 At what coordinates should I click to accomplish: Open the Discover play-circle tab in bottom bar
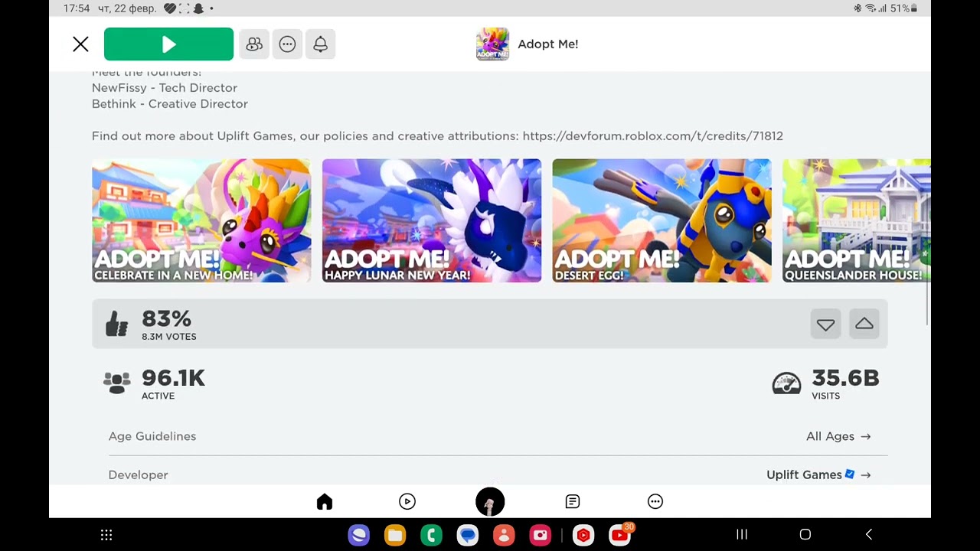point(407,502)
